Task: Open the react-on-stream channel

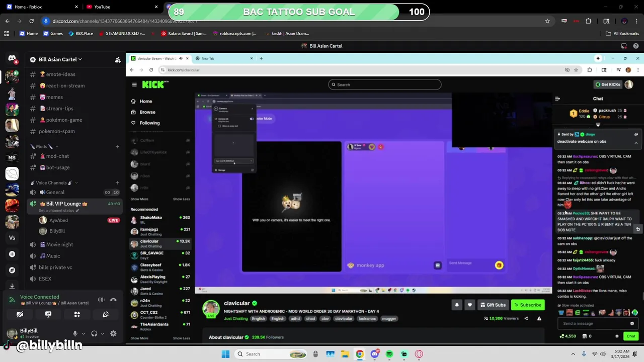Action: tap(75, 85)
